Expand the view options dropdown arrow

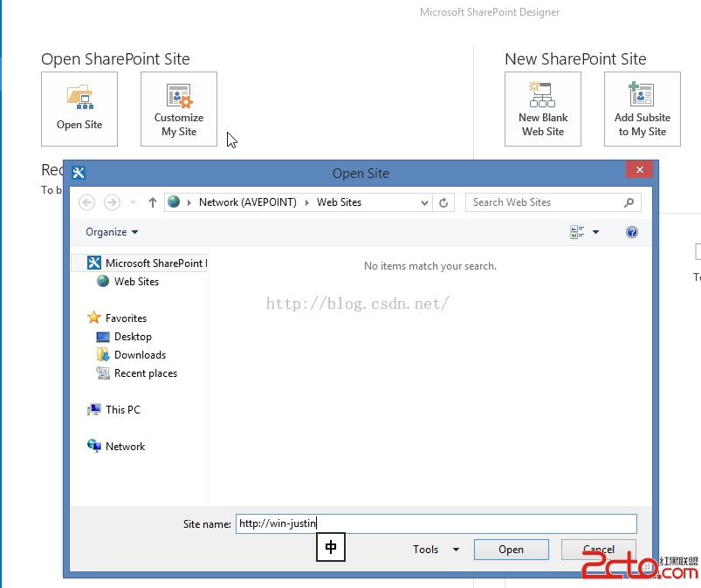tap(596, 232)
